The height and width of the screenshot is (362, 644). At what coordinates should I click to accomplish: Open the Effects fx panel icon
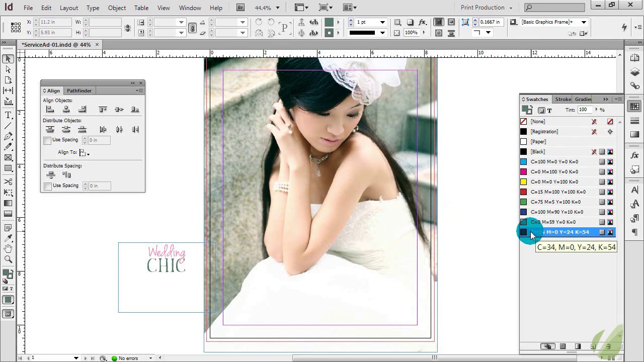coord(634,156)
